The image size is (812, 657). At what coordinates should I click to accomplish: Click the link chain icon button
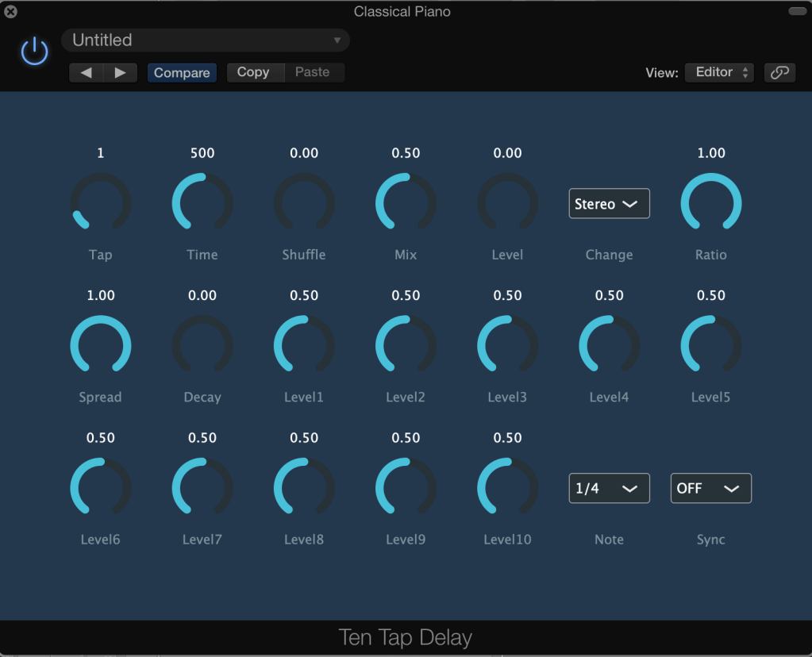click(x=779, y=72)
